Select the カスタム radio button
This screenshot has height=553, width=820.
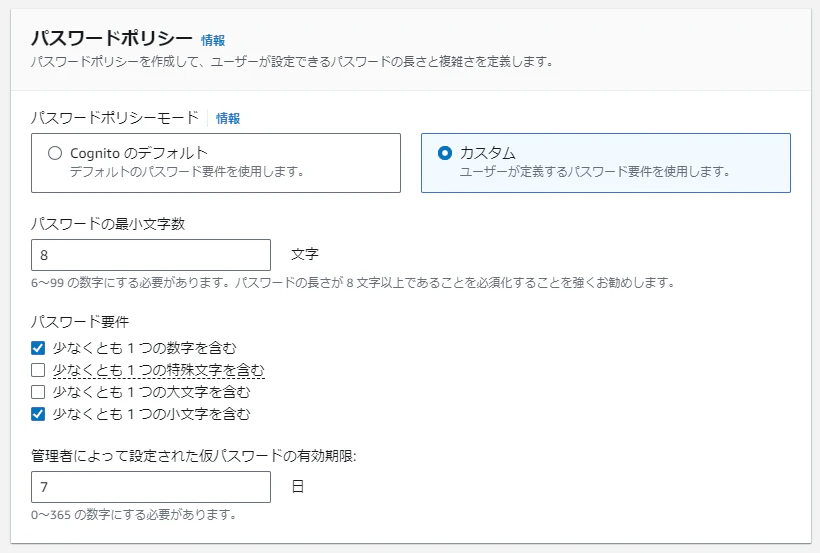tap(445, 153)
